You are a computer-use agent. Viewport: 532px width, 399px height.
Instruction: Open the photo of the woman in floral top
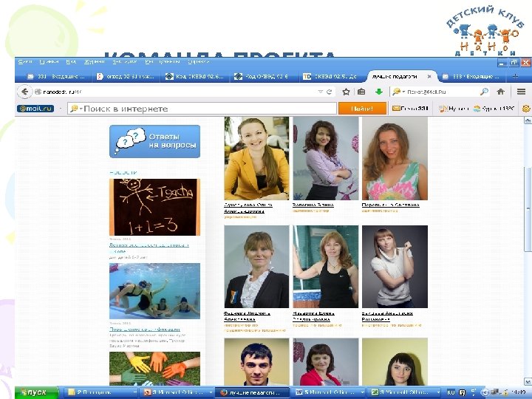[x=395, y=158]
